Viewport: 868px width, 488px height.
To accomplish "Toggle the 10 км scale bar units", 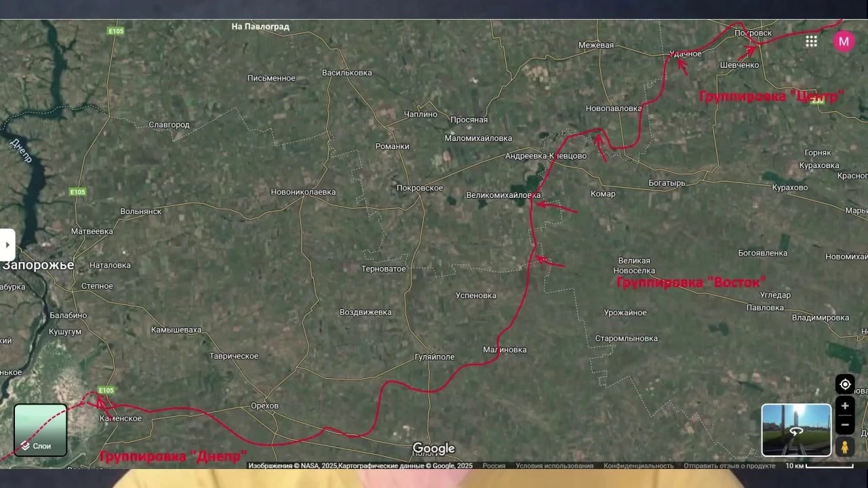I will tap(819, 466).
